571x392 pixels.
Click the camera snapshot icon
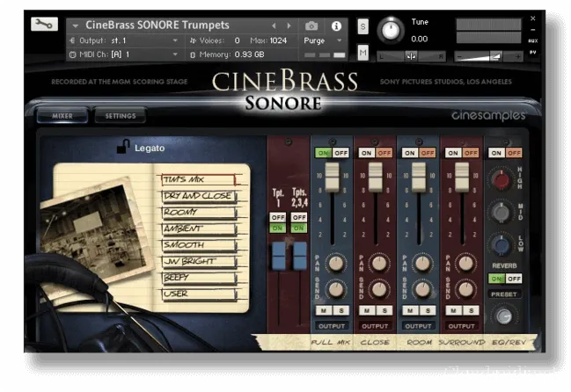coord(311,25)
